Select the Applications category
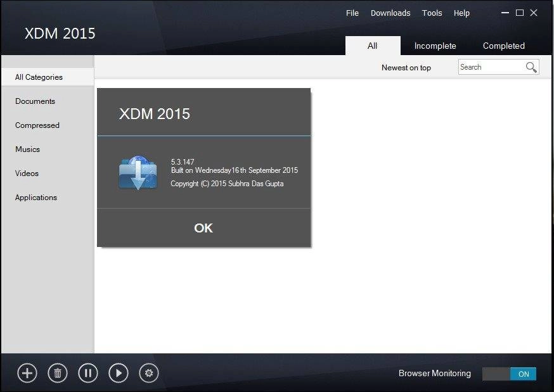The width and height of the screenshot is (554, 392). [x=36, y=197]
